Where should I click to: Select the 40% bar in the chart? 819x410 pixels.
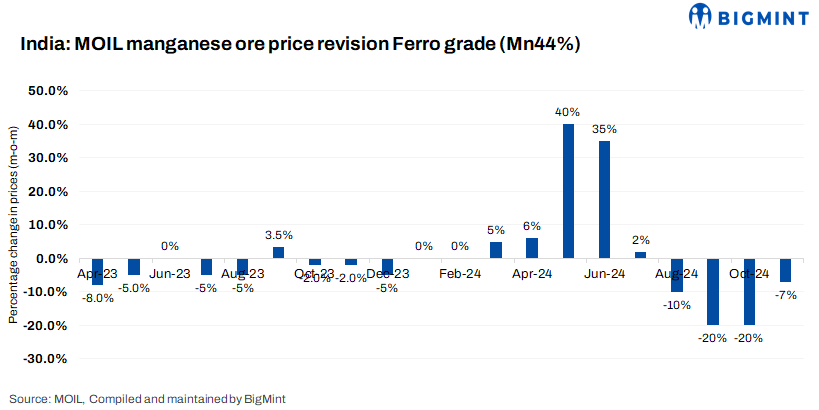pyautogui.click(x=568, y=191)
